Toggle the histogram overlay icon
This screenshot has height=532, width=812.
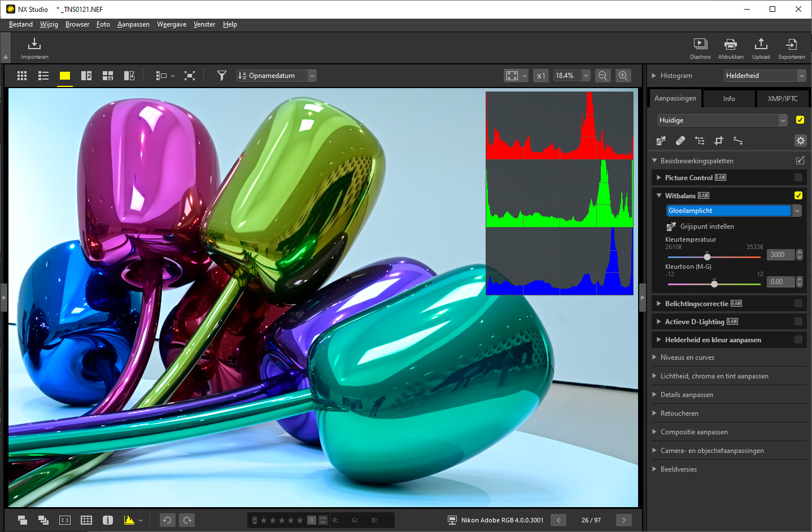point(129,520)
